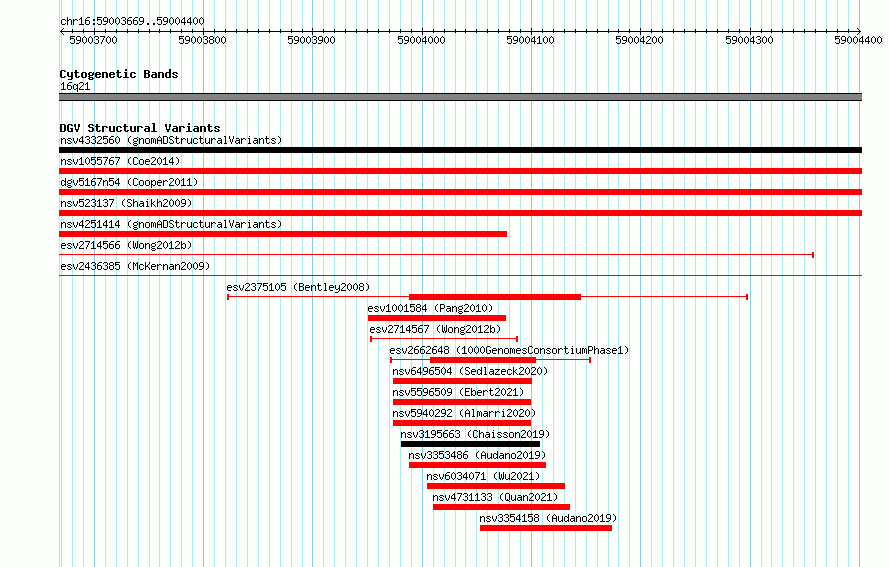Open nsv4251414 gnomAD variant label
Image resolution: width=890 pixels, height=567 pixels.
171,224
